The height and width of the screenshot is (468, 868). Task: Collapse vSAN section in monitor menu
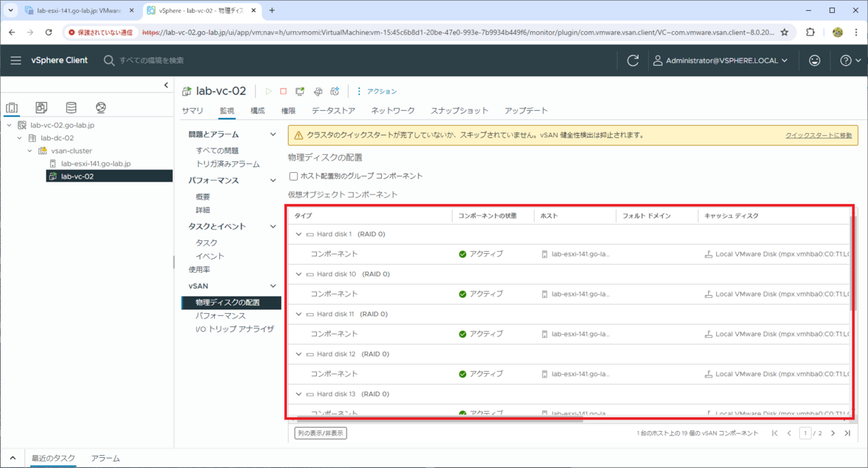pyautogui.click(x=273, y=286)
